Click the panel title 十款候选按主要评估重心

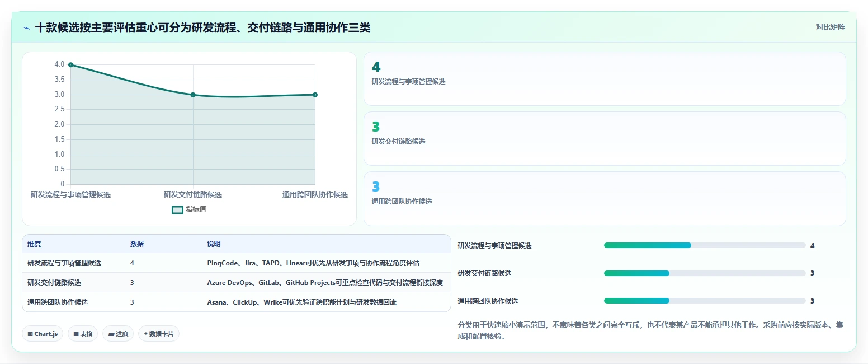click(x=202, y=27)
